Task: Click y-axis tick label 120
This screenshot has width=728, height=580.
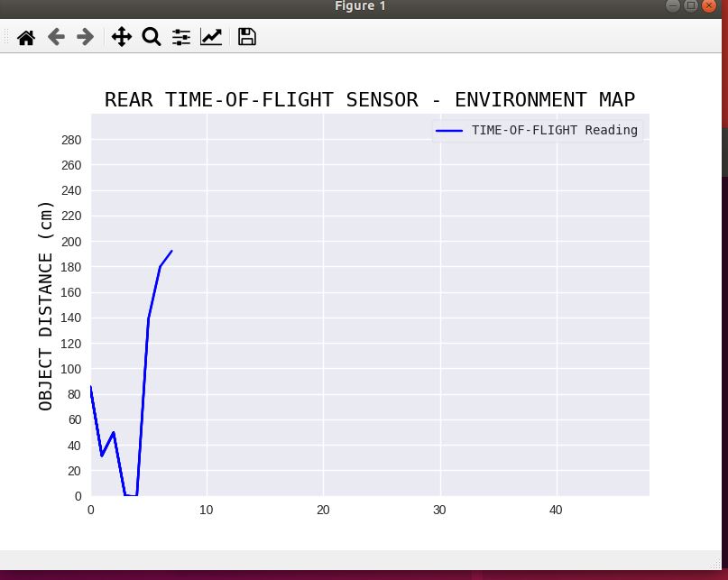Action: pos(71,344)
